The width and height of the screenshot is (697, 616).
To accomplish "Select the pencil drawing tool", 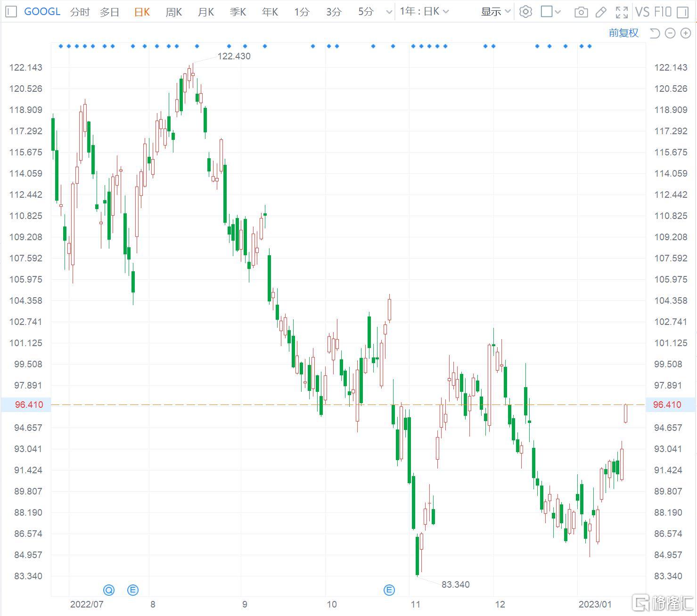I will pyautogui.click(x=601, y=12).
